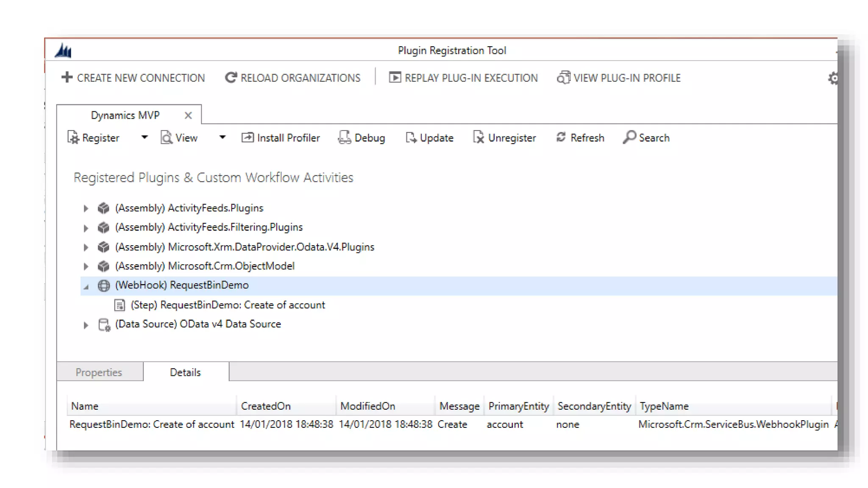Close the Dynamics MVP tab
868x488 pixels.
coord(188,115)
